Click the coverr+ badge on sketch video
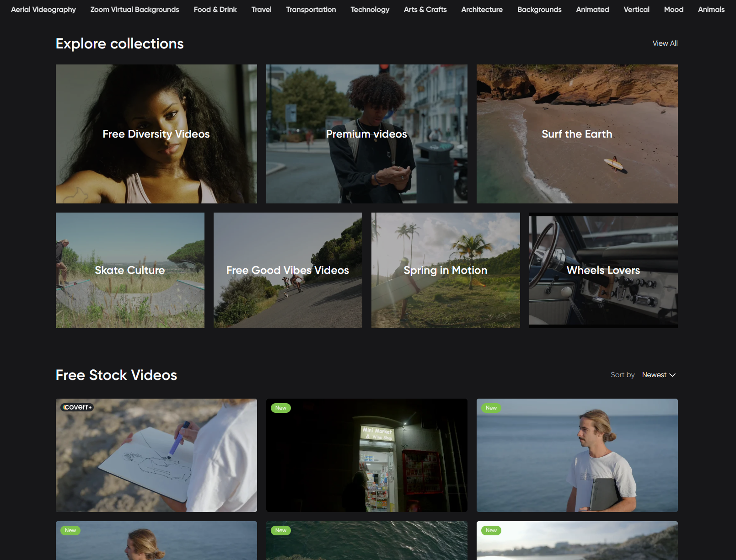This screenshot has height=560, width=736. point(77,407)
